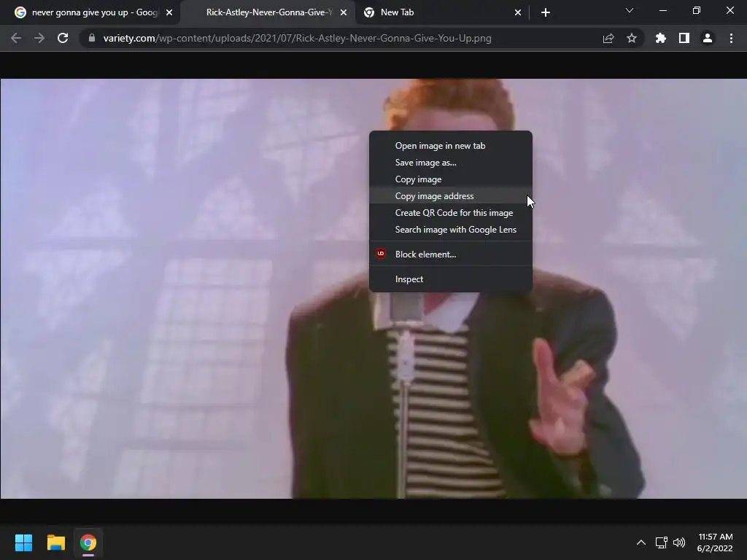
Task: Switch to the New Tab tab
Action: [x=442, y=12]
